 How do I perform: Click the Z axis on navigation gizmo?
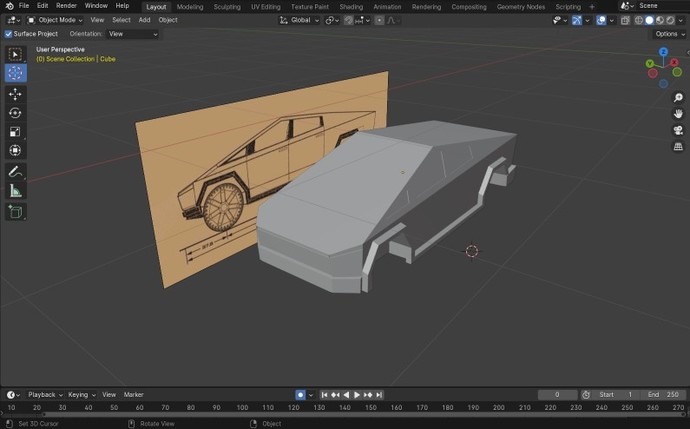pyautogui.click(x=664, y=52)
